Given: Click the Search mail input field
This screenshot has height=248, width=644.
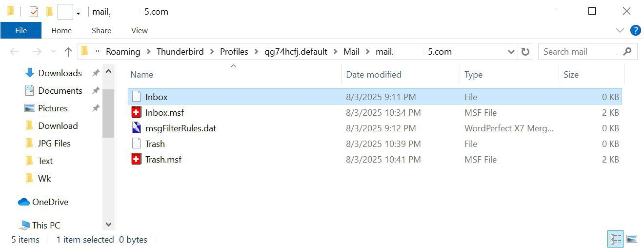Looking at the screenshot, I should point(580,52).
